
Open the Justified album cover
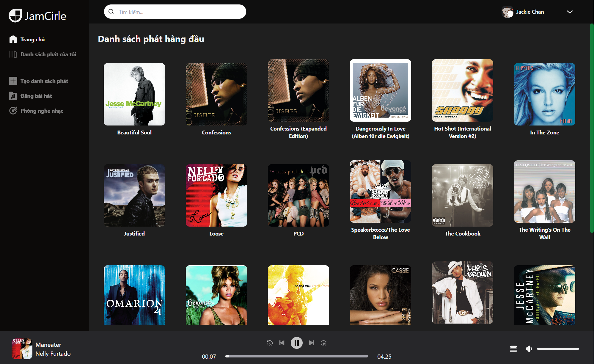(134, 195)
